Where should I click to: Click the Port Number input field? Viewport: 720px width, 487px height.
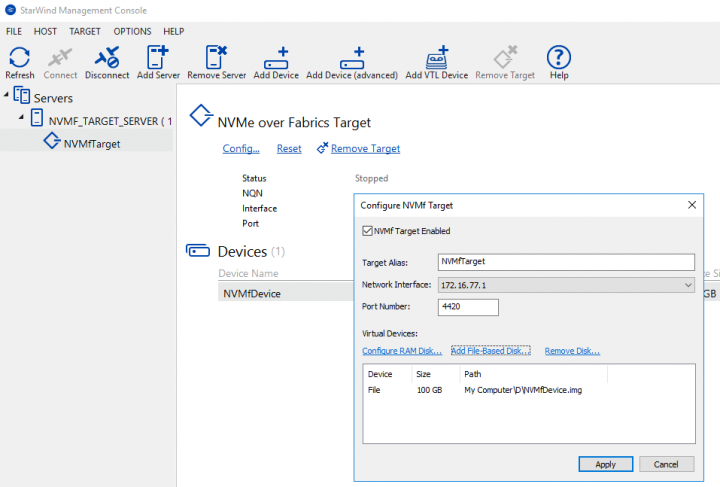468,307
